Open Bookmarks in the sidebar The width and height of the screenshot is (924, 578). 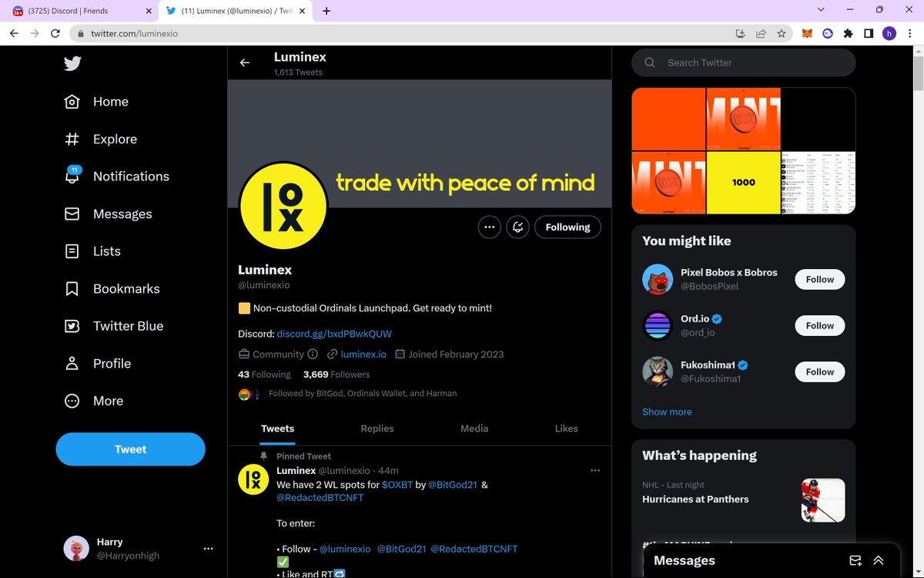coord(112,289)
